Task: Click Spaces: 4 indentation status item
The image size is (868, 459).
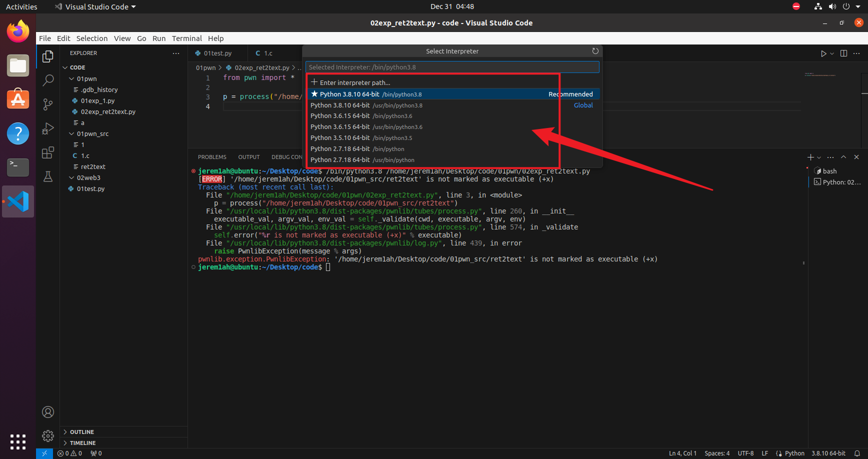Action: 717,453
